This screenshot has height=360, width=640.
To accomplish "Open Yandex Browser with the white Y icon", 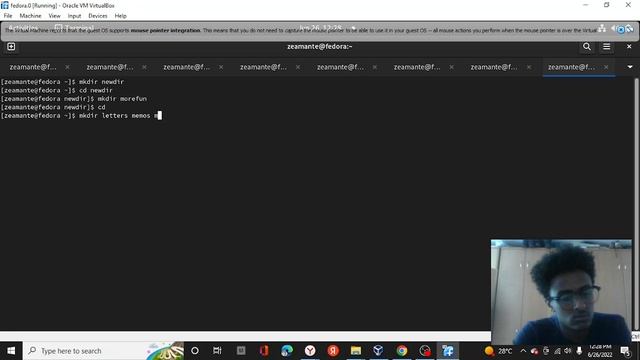I will click(x=310, y=351).
